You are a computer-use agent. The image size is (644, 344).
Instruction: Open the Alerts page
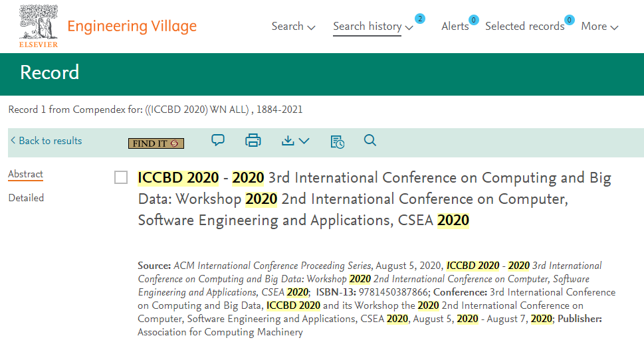[455, 27]
